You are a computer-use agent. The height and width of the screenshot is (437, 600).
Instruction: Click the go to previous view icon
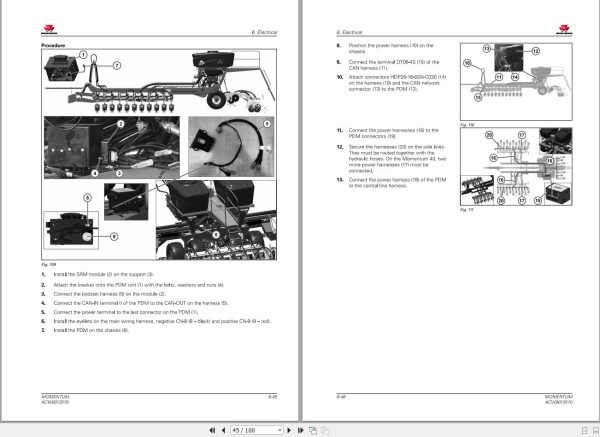click(x=313, y=430)
